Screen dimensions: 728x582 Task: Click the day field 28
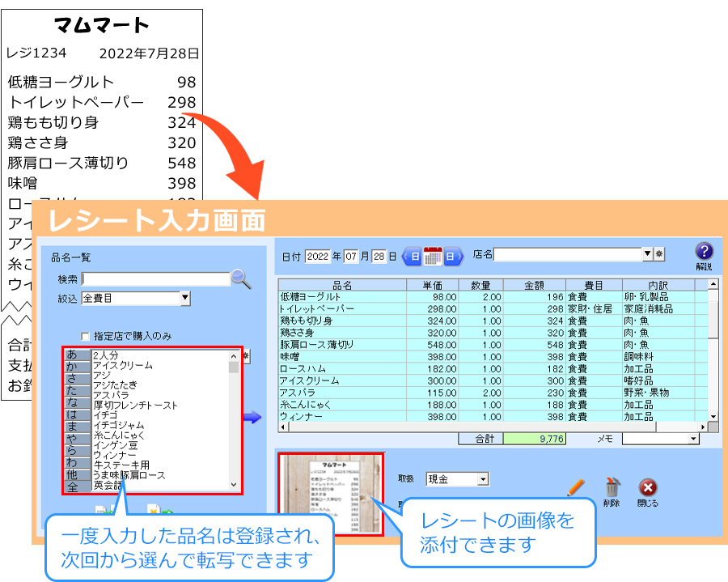click(x=379, y=257)
